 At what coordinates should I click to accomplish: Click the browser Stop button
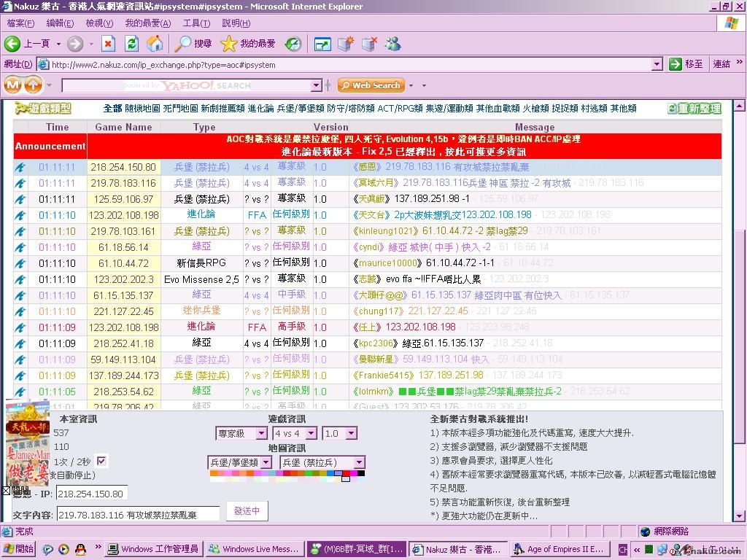108,44
